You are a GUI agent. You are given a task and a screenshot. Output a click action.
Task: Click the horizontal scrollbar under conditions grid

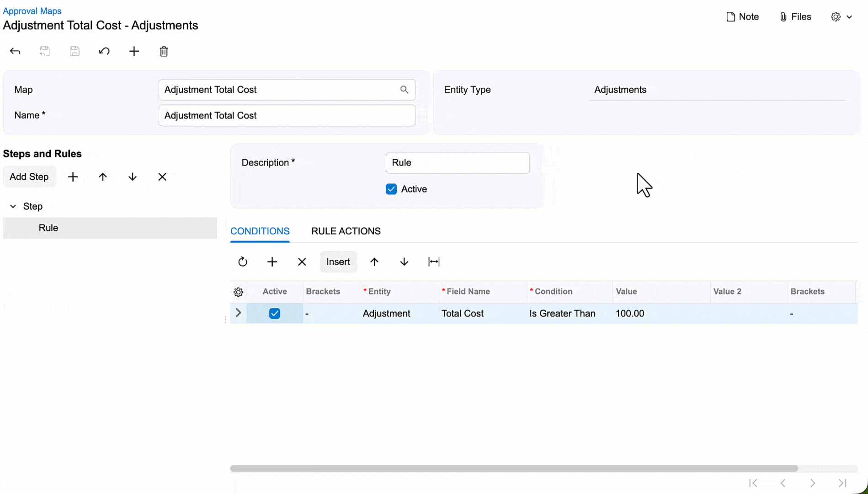point(514,468)
